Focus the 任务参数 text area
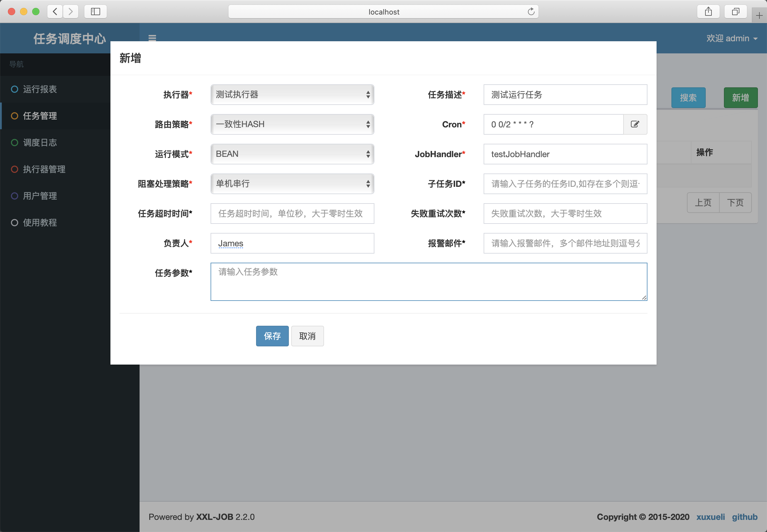This screenshot has width=767, height=532. 429,282
